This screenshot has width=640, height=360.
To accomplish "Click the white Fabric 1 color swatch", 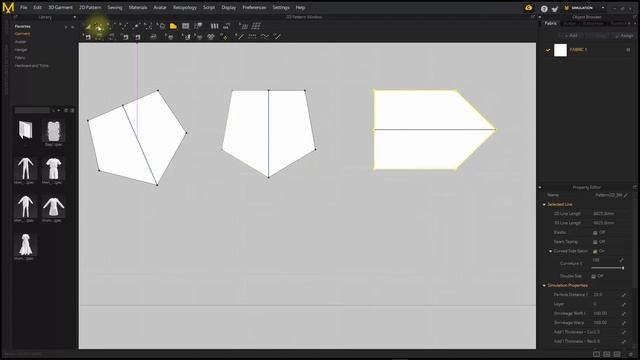I will (560, 50).
